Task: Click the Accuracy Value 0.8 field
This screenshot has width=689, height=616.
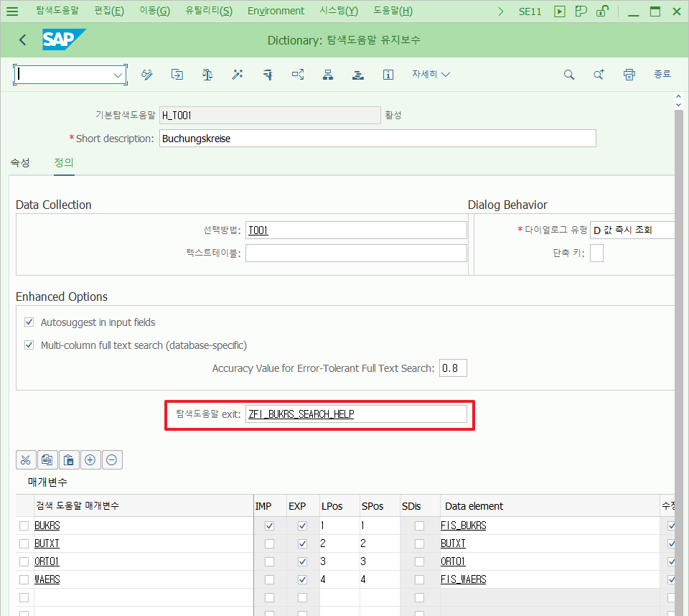Action: 453,368
